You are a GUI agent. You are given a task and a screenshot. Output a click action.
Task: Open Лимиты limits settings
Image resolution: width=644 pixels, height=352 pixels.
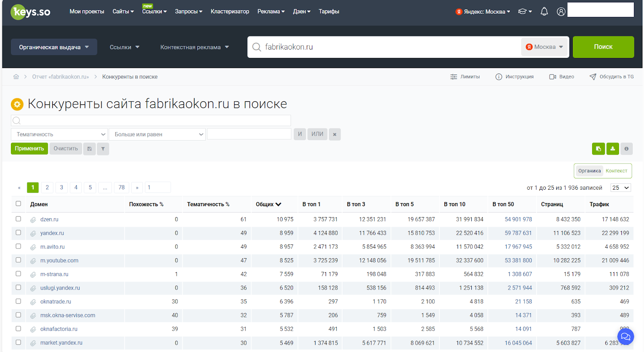pyautogui.click(x=465, y=77)
